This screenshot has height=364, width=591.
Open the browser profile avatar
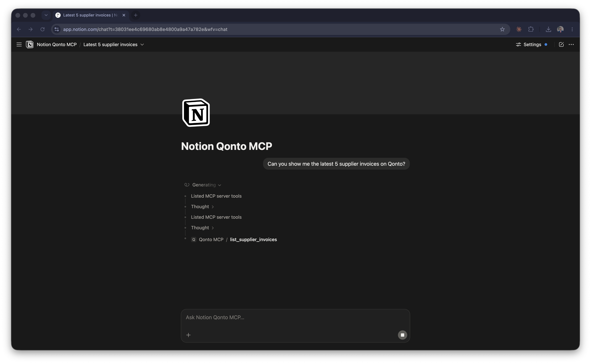tap(560, 29)
